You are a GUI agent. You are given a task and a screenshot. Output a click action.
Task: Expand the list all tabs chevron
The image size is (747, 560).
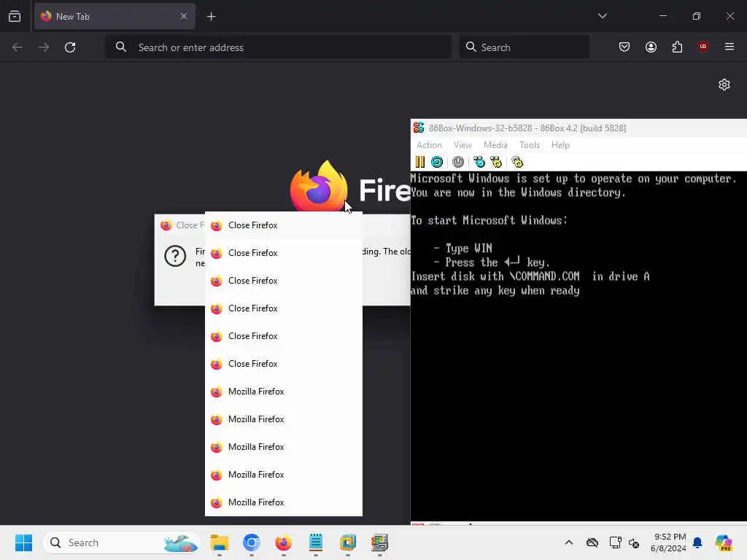(602, 16)
